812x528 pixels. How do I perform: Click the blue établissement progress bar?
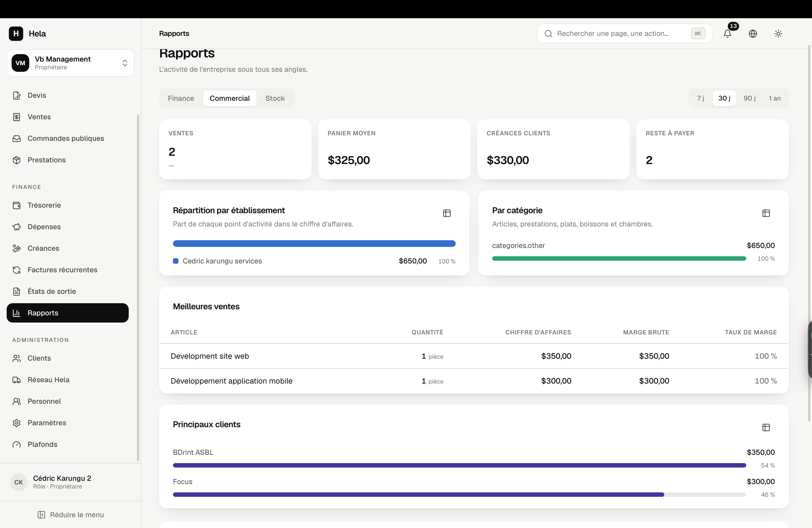coord(314,243)
